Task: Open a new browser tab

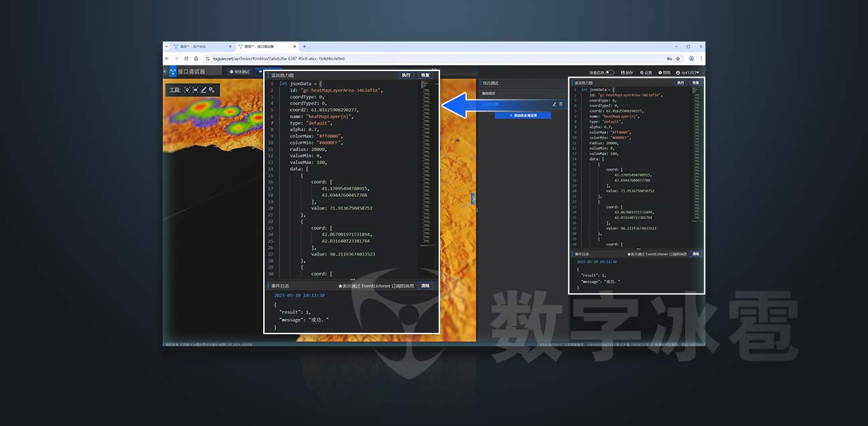Action: coord(304,46)
